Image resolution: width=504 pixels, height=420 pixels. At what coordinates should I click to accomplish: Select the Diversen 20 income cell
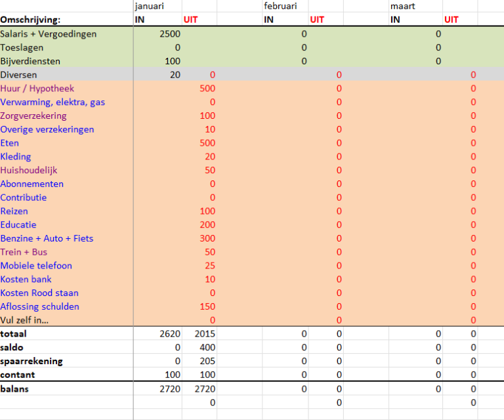click(175, 75)
